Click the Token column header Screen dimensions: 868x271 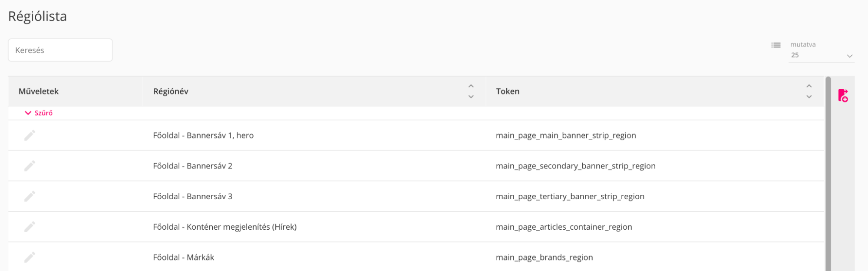pos(508,91)
